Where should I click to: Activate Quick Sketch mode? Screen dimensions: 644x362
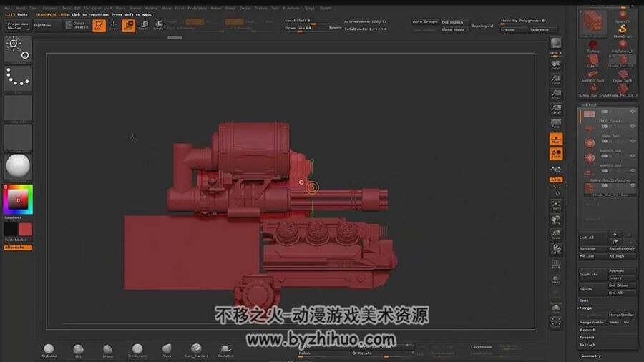(x=77, y=26)
